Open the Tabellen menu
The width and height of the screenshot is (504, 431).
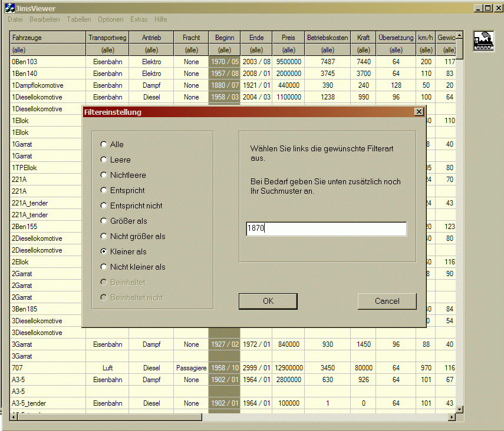[x=78, y=19]
